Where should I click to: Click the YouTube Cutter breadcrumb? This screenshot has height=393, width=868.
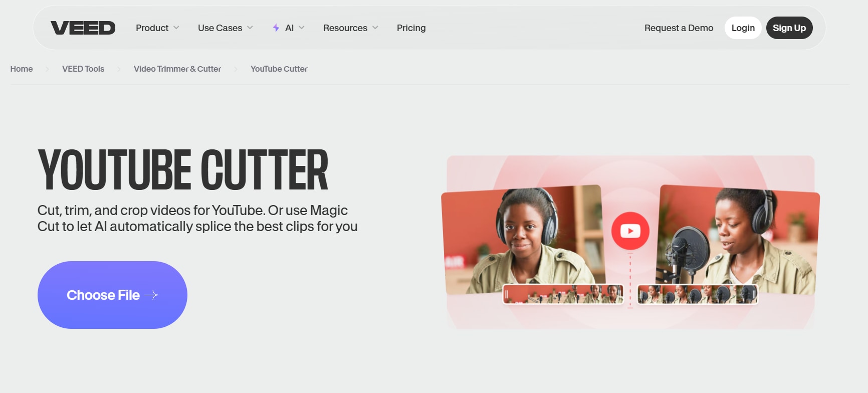pos(279,69)
